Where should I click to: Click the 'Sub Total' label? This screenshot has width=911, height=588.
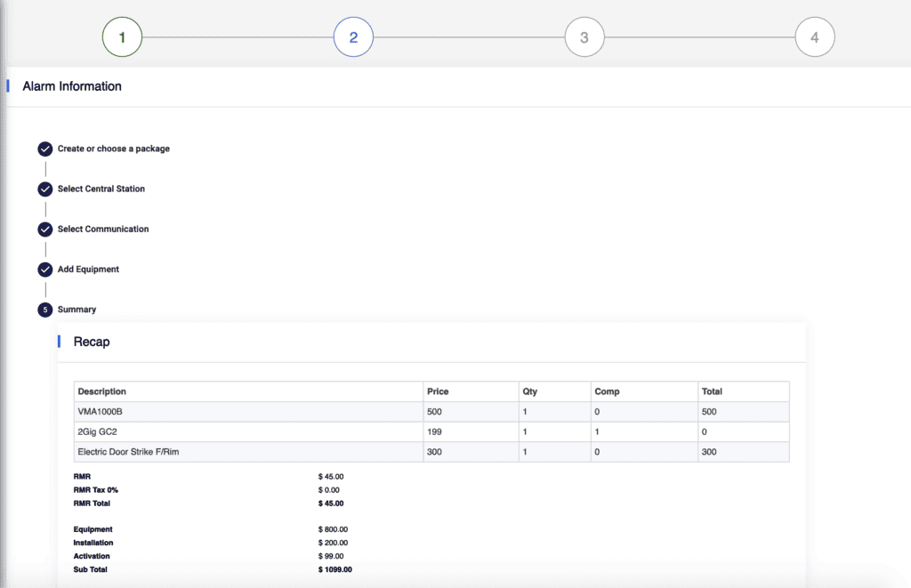(90, 569)
